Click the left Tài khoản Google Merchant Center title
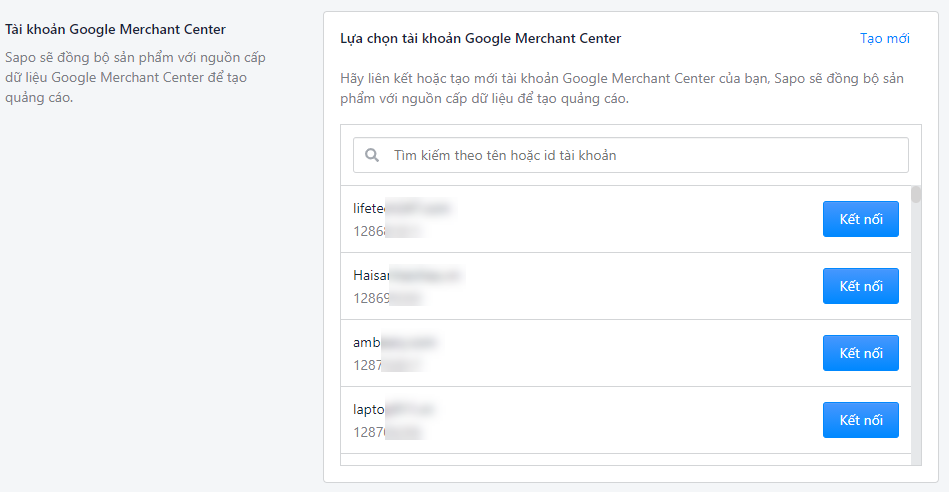This screenshot has width=949, height=492. pyautogui.click(x=116, y=29)
